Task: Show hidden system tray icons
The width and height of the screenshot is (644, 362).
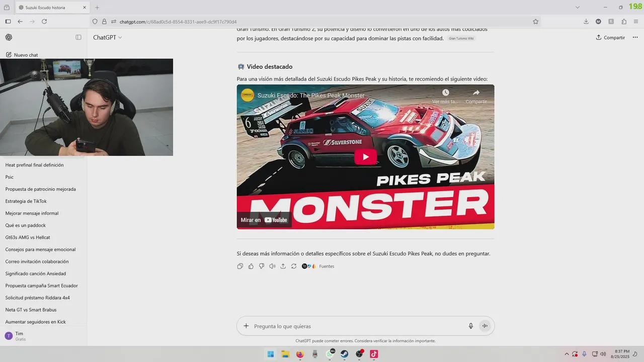Action: [x=567, y=354]
